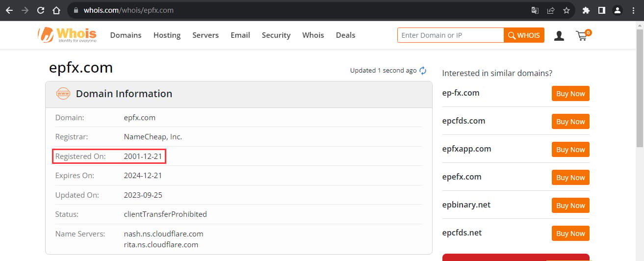Open the Security menu

pyautogui.click(x=276, y=35)
